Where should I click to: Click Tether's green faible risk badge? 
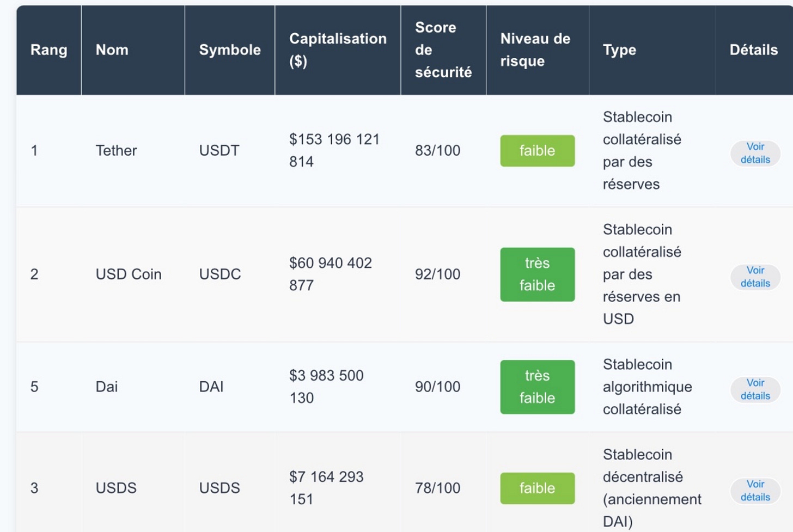coord(537,151)
